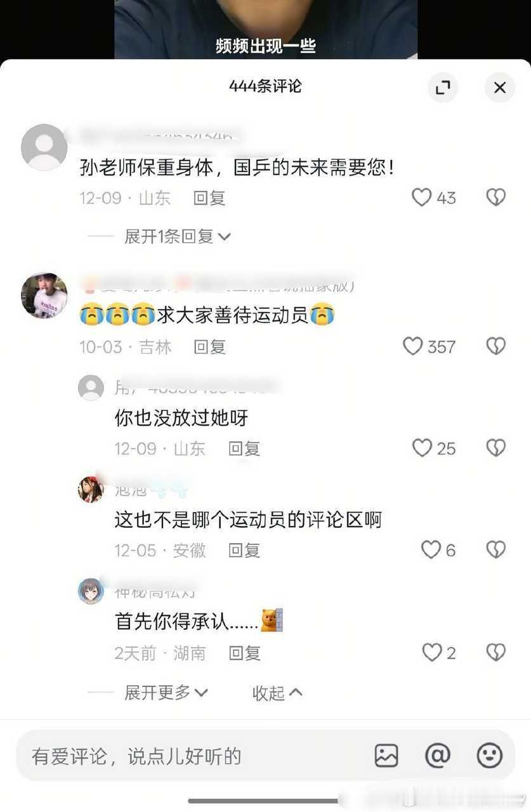Like the 求大家善待运动员 comment
Screen dimensions: 531x812
point(413,346)
